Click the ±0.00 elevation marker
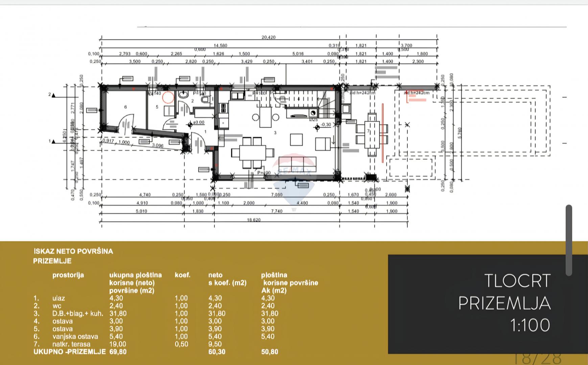Screen dimensions: 588x365 pos(190,125)
